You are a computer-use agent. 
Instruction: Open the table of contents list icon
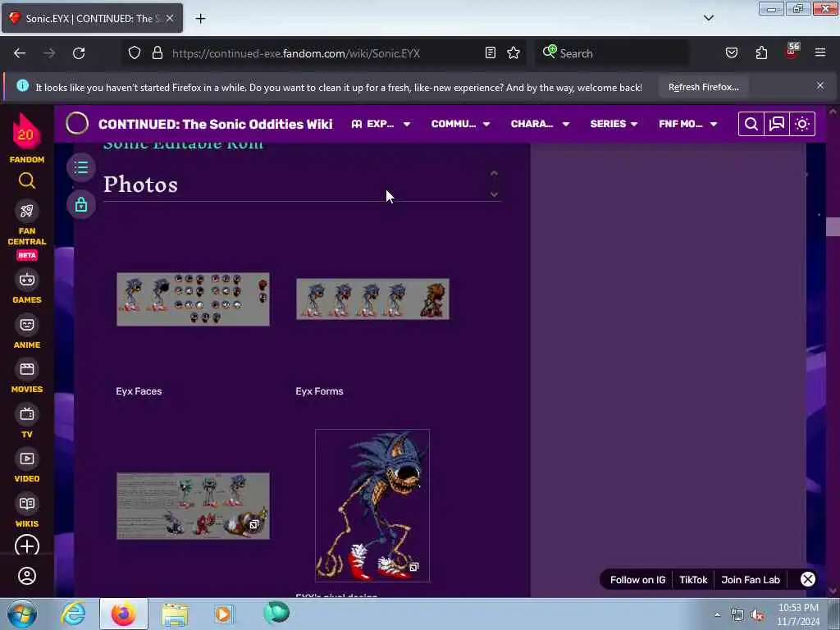[x=81, y=167]
